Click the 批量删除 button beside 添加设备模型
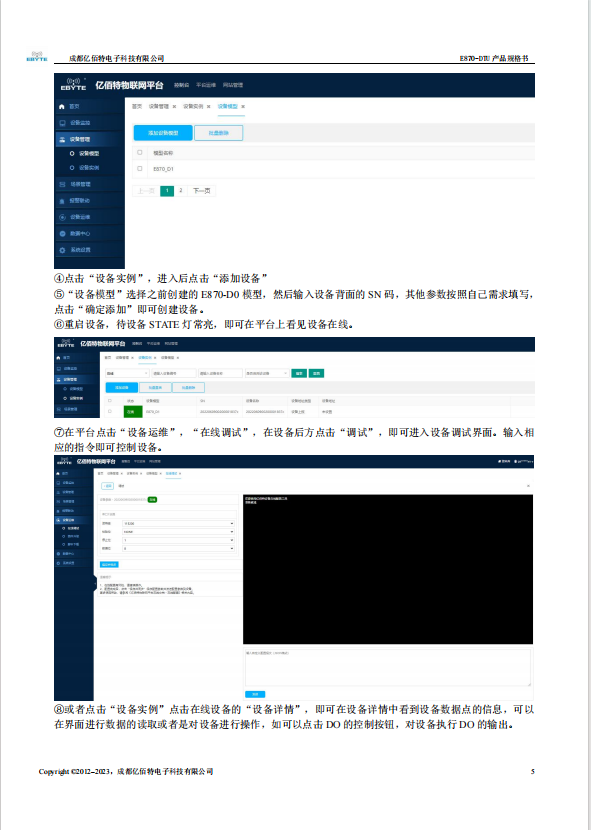591x830 pixels. (x=219, y=133)
